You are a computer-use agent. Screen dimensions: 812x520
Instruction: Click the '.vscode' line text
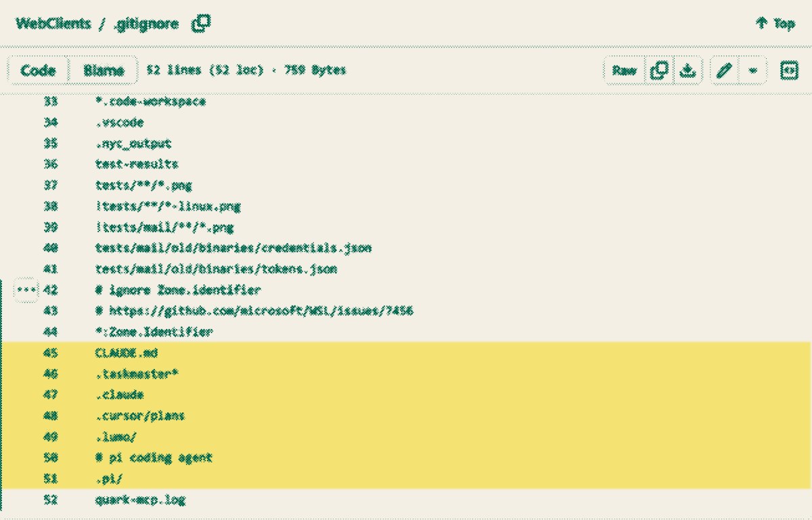point(120,123)
